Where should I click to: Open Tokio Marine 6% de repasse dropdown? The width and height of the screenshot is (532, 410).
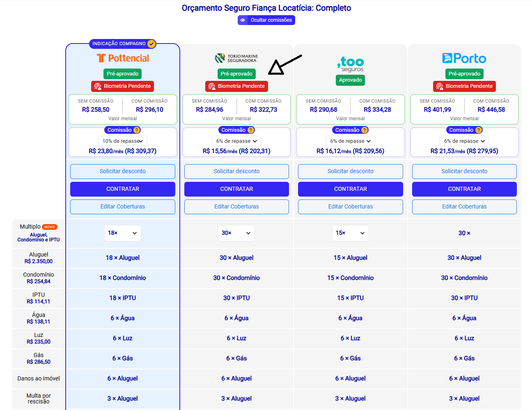point(236,141)
